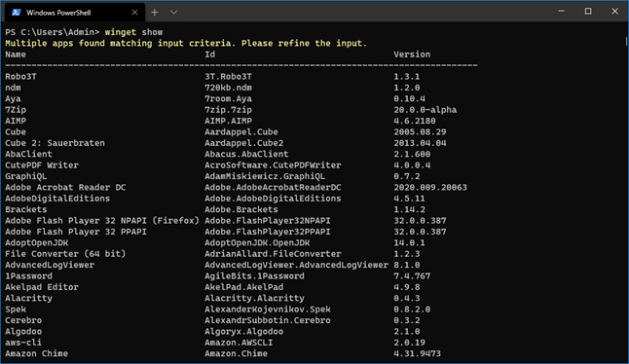The image size is (629, 364).
Task: Close the terminal window
Action: 614,12
